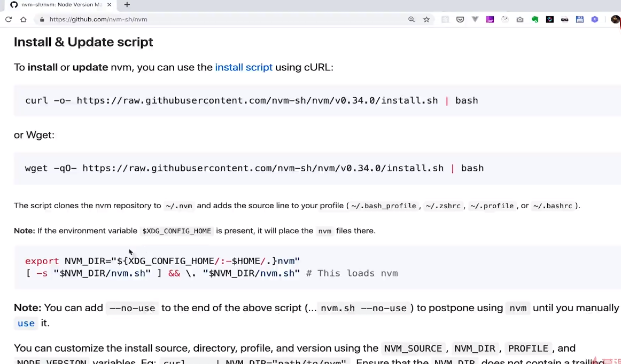621x364 pixels.
Task: Click the 'Install & Update script' heading
Action: tap(83, 42)
